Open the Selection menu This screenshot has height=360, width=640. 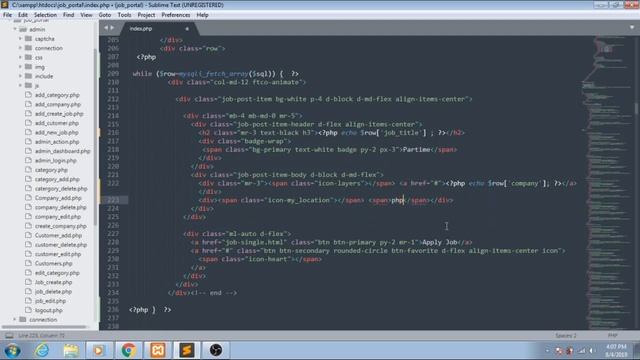click(45, 15)
